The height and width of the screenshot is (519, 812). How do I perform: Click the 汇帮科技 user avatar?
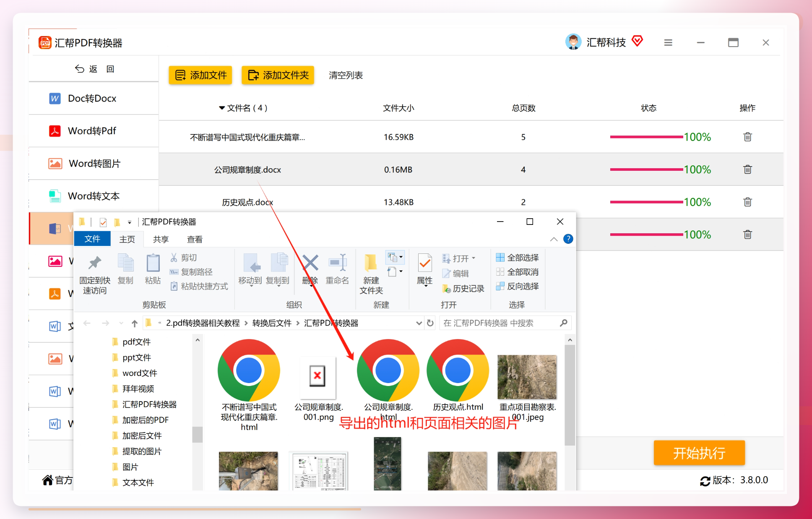point(573,42)
